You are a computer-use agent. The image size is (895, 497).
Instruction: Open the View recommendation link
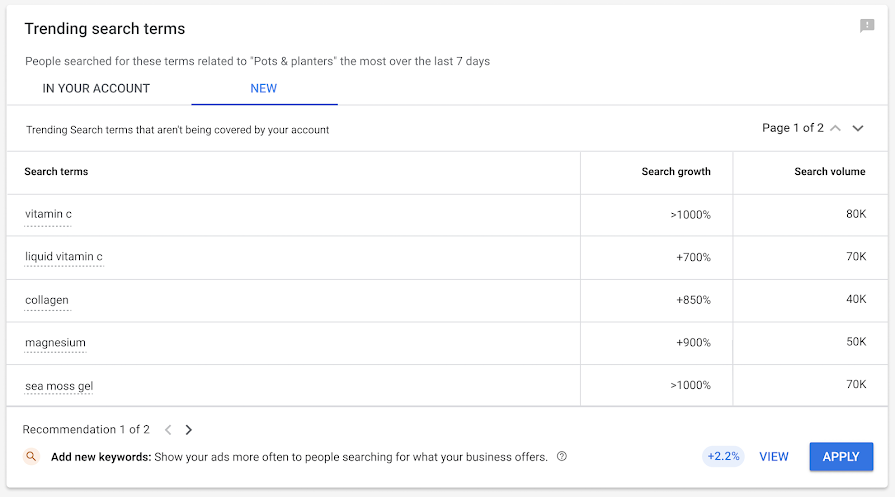click(774, 457)
